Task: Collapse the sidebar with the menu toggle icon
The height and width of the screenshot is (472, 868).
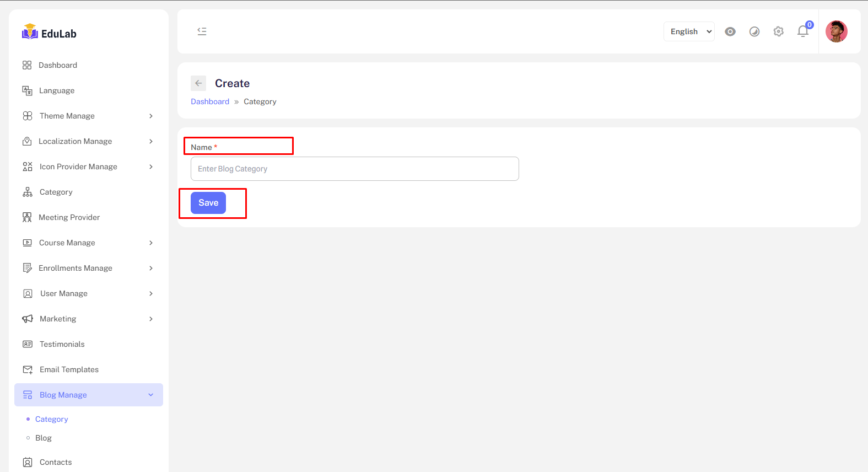Action: click(x=202, y=31)
